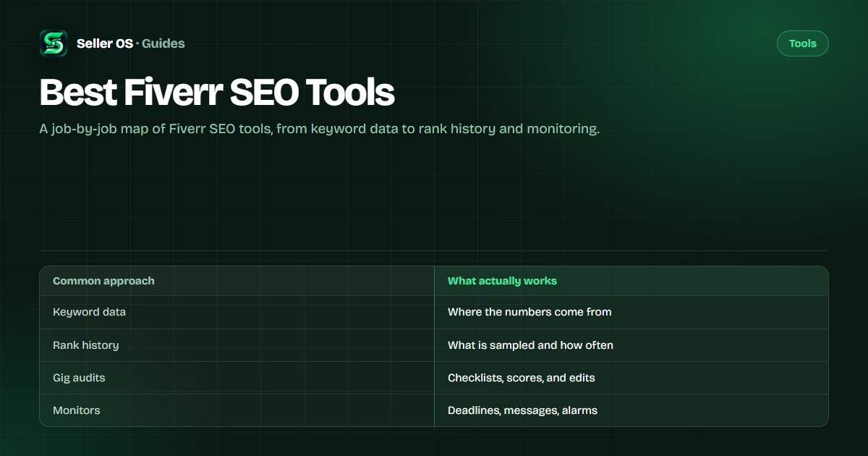868x456 pixels.
Task: Click Checklists, scores, and edits cell
Action: (x=631, y=378)
